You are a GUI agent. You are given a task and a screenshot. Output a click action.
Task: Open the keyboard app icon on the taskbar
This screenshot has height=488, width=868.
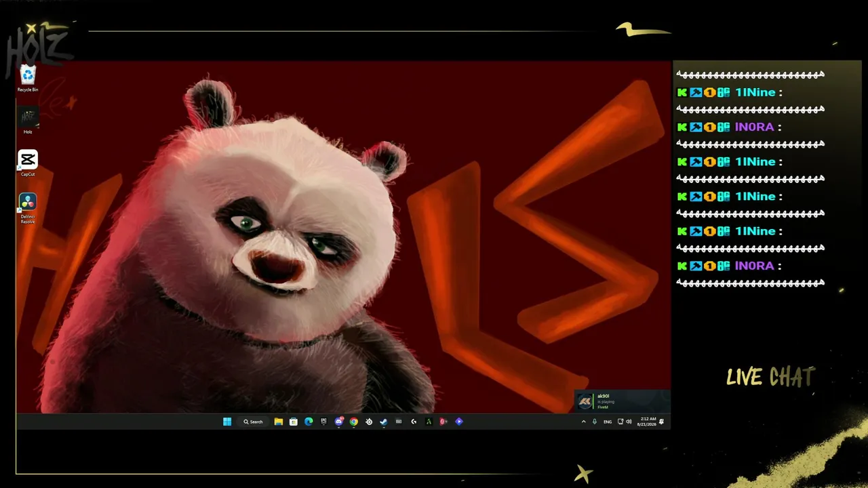coord(399,422)
